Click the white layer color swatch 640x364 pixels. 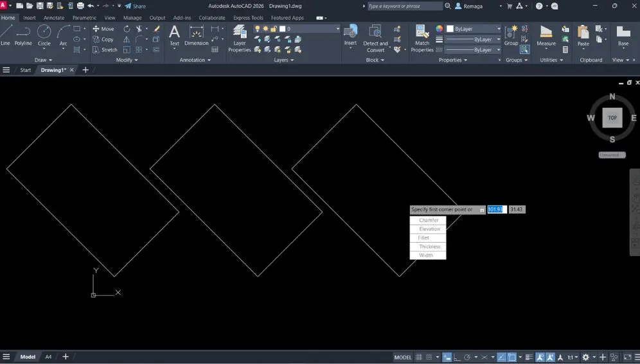point(282,29)
